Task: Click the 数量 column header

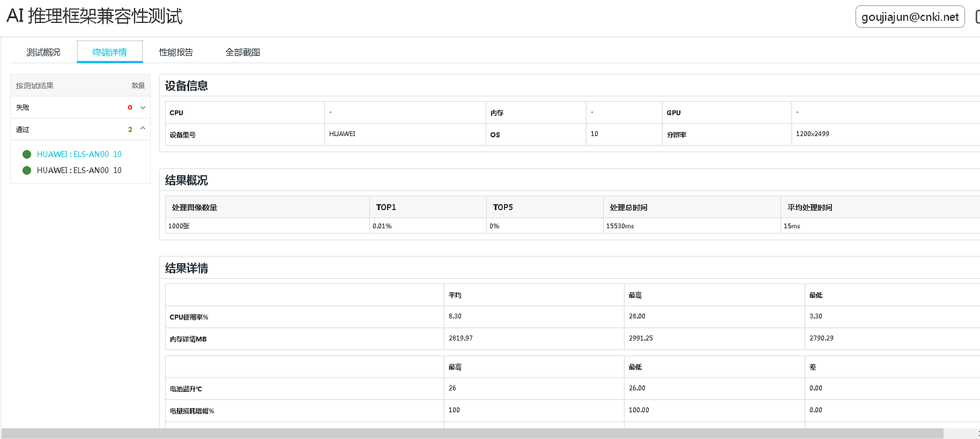Action: click(138, 85)
